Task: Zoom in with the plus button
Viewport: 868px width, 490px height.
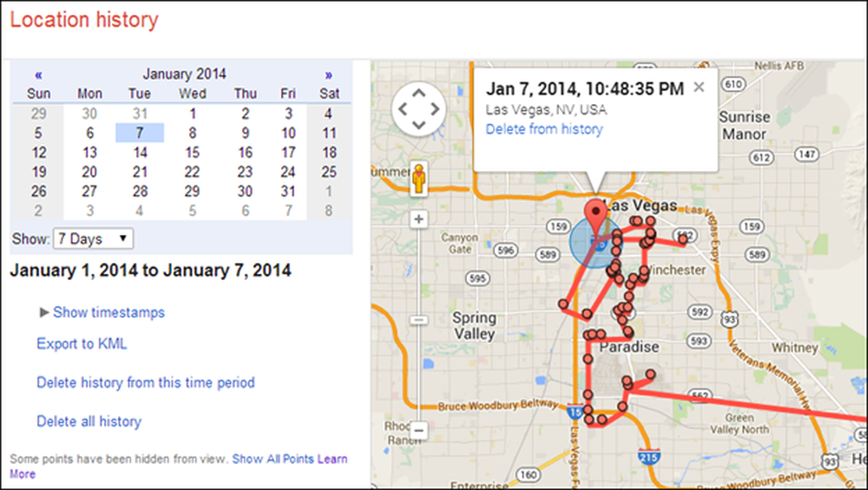Action: click(x=418, y=219)
